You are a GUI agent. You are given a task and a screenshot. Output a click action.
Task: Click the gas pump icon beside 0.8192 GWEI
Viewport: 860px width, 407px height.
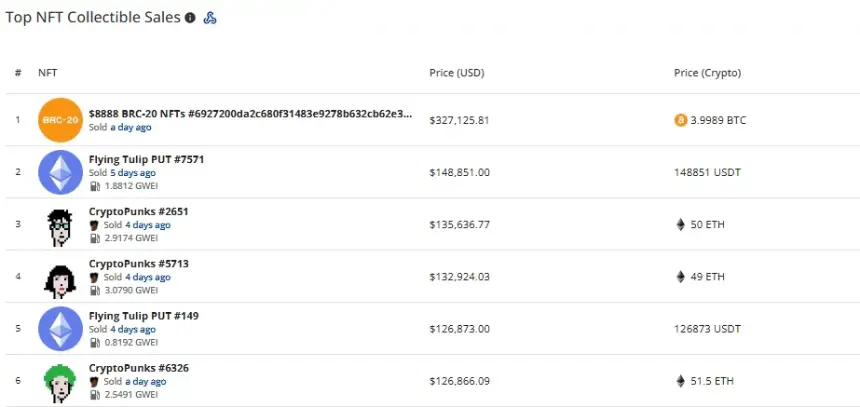click(x=94, y=342)
